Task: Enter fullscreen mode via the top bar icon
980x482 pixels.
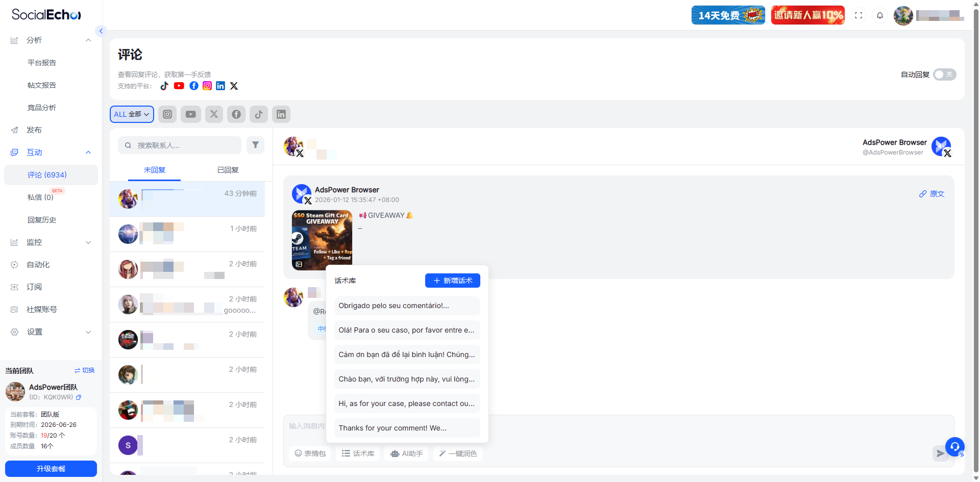Action: click(x=859, y=15)
